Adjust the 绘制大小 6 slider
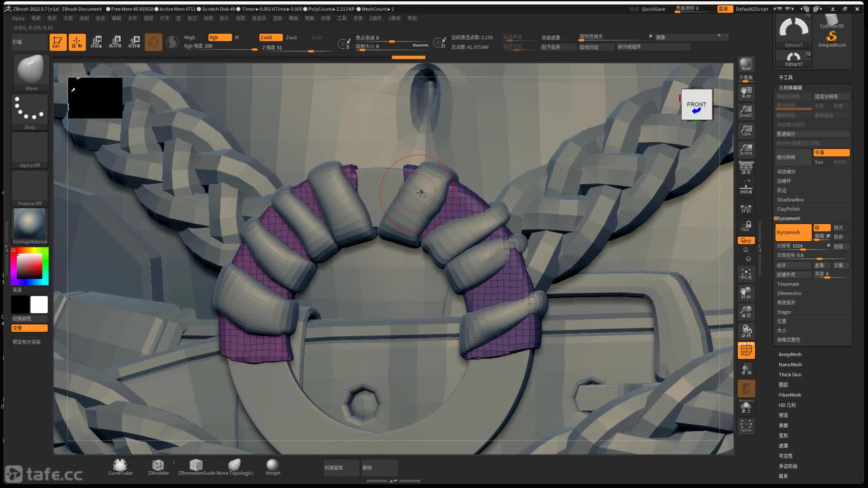The width and height of the screenshot is (868, 488). click(x=392, y=46)
